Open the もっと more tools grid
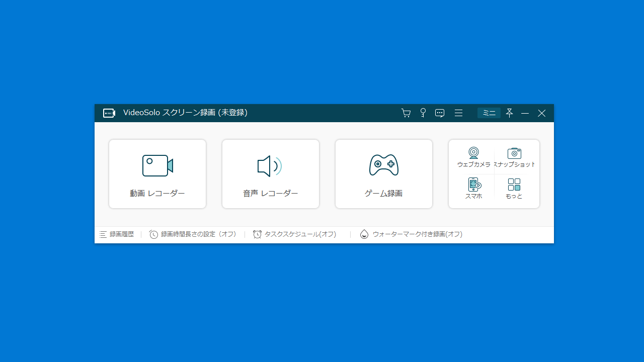Image resolution: width=644 pixels, height=362 pixels. point(514,189)
